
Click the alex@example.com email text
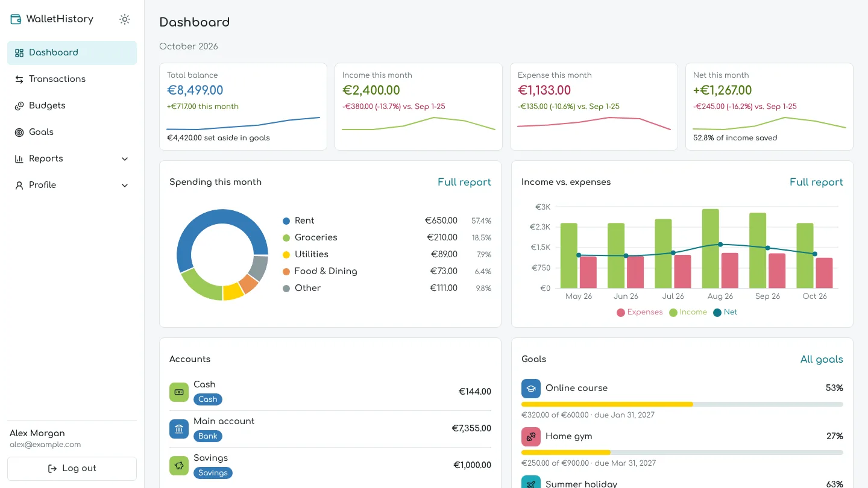click(x=45, y=445)
